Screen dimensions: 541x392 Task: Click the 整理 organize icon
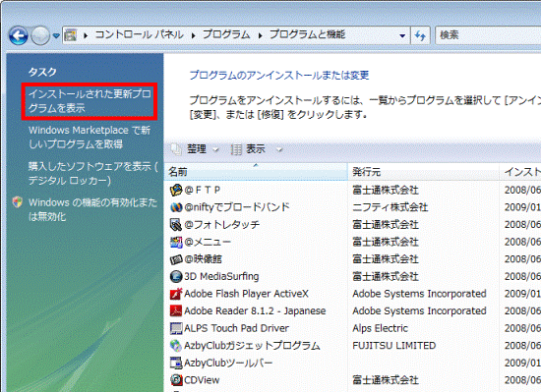(x=176, y=149)
